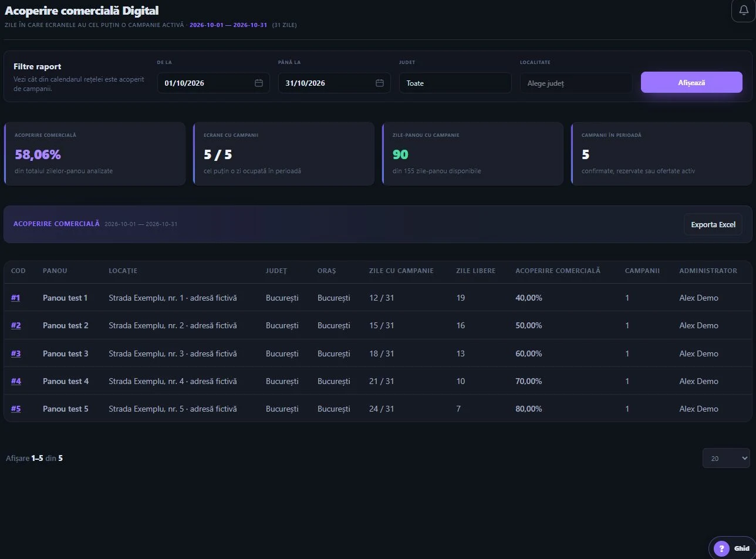Open the notifications bell

point(743,10)
